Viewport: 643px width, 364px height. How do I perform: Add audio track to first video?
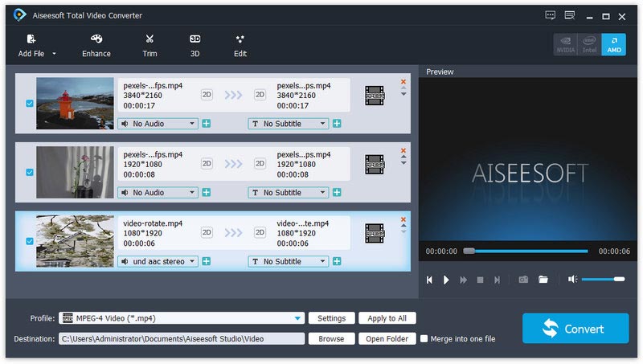(x=207, y=124)
